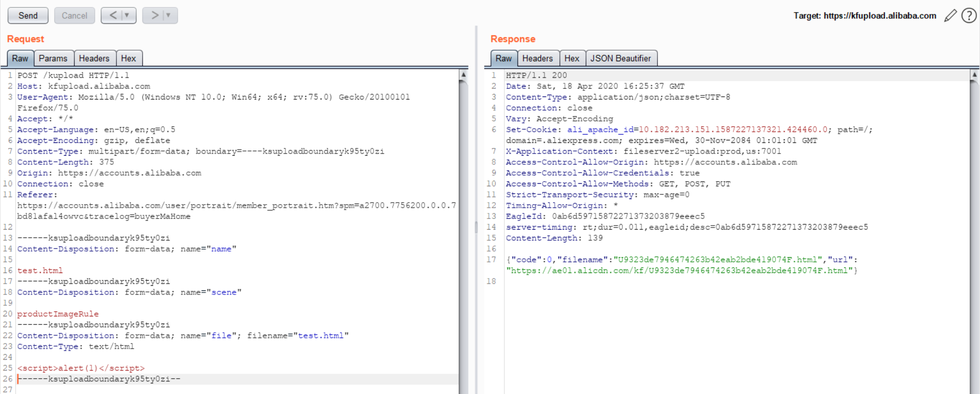The width and height of the screenshot is (980, 394).
Task: Open the next history dropdown arrow
Action: pos(169,15)
